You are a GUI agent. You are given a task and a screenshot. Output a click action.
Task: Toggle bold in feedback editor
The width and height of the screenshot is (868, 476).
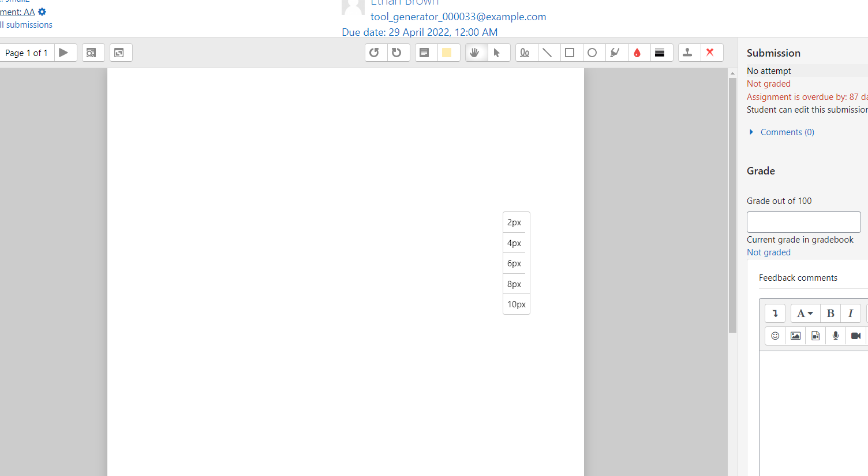click(830, 313)
